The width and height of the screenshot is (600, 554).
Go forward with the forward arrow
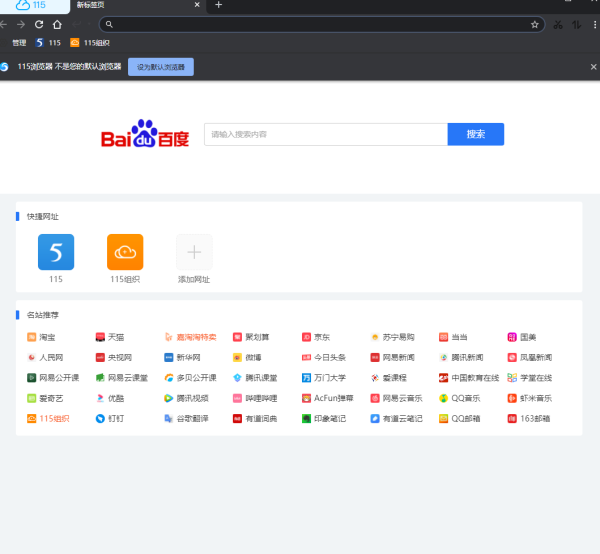21,25
